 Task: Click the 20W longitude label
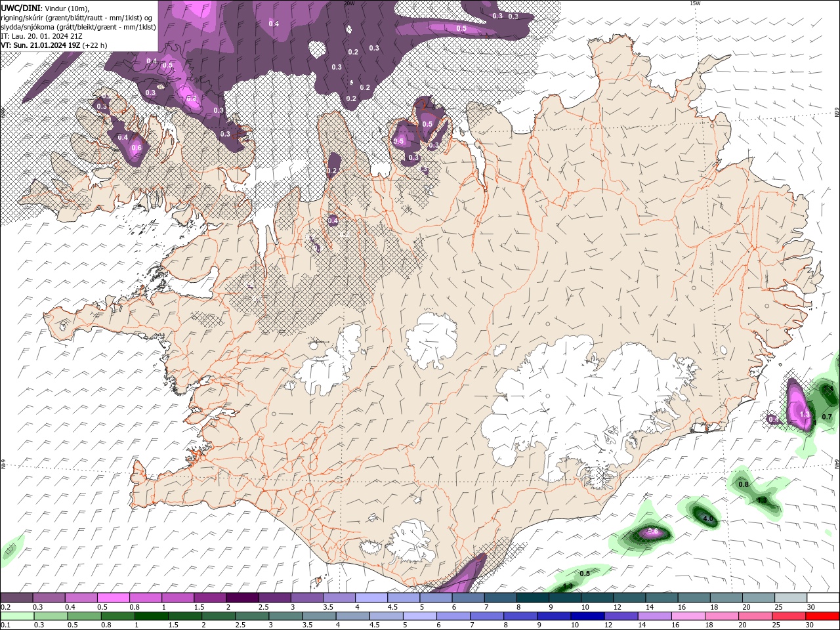(349, 3)
